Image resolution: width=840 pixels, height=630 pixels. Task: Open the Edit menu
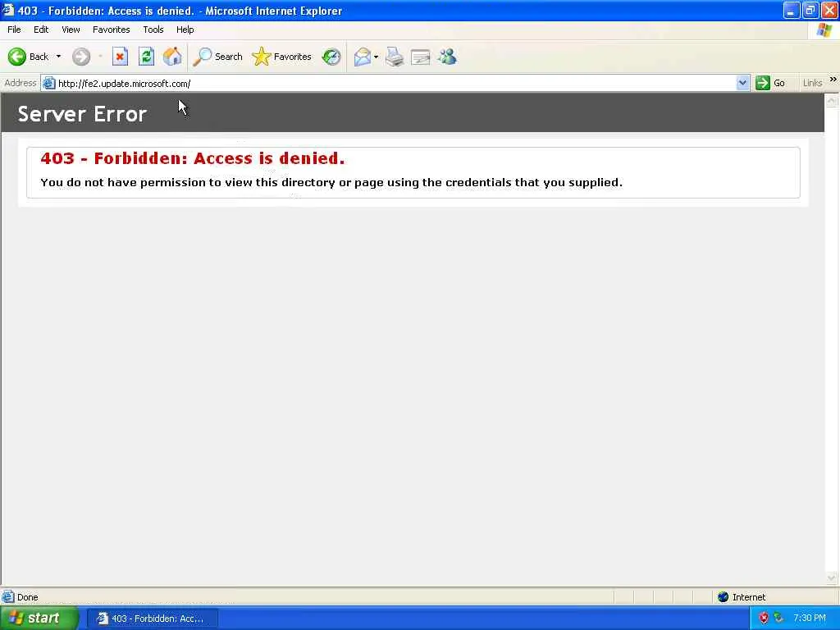click(x=41, y=30)
